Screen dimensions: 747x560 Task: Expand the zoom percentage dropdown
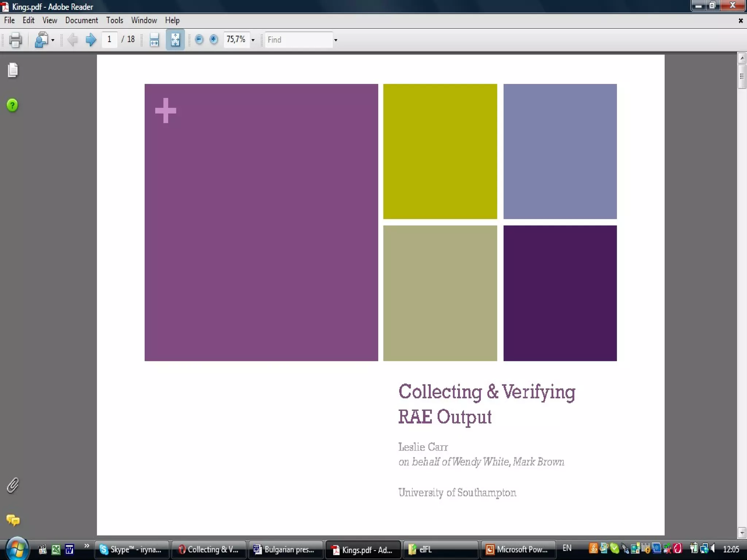click(x=253, y=40)
